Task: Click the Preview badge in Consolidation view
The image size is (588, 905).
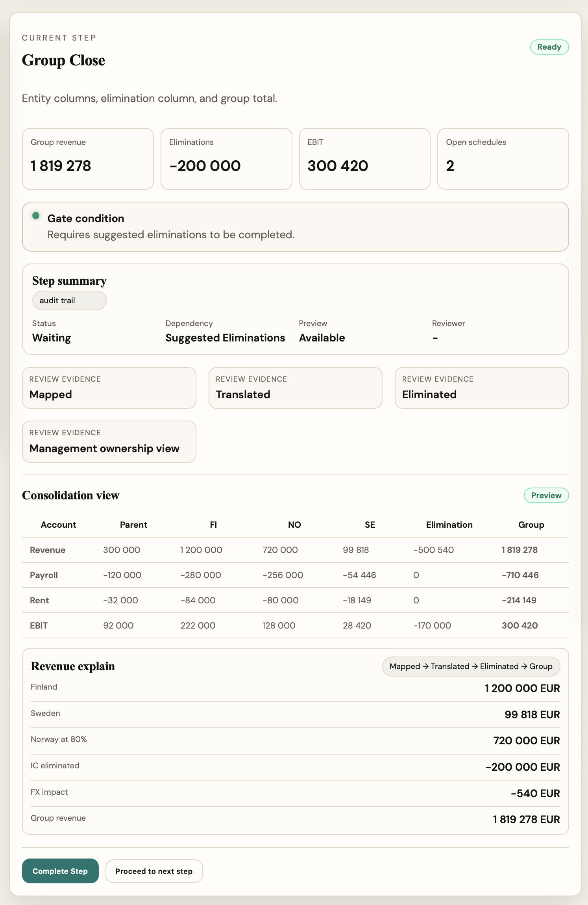Action: click(546, 495)
